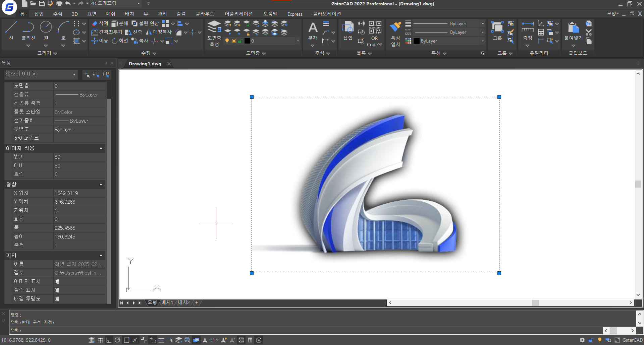
Task: Switch to the 배치2 layout tab
Action: [183, 302]
